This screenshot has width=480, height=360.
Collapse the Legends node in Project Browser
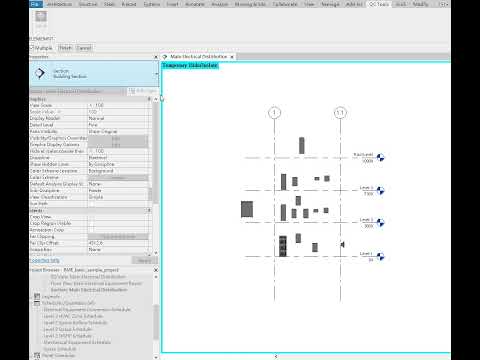pyautogui.click(x=31, y=297)
